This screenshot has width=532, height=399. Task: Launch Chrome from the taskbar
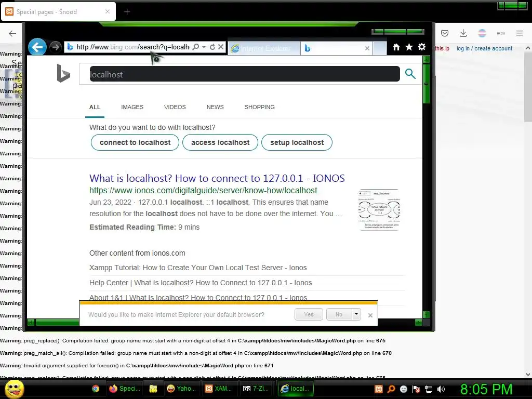(96, 389)
